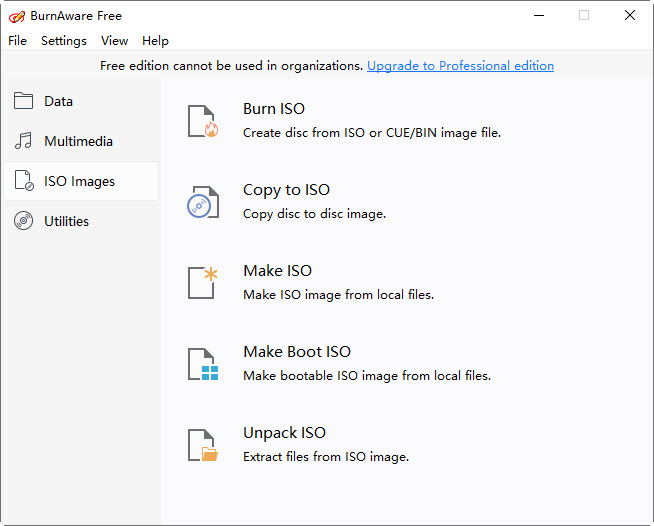Switch to the Utilities category
654x526 pixels.
[x=66, y=221]
